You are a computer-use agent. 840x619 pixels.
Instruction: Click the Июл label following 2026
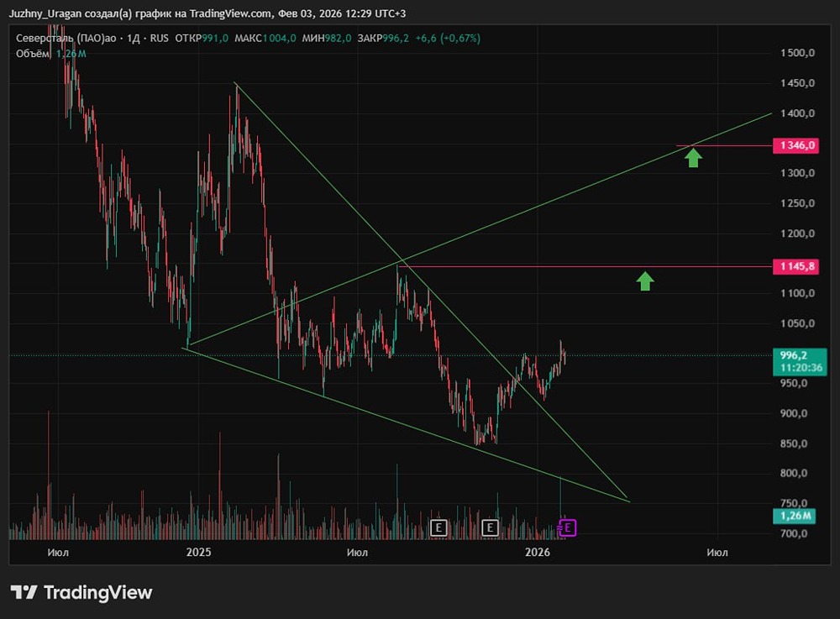pos(717,552)
